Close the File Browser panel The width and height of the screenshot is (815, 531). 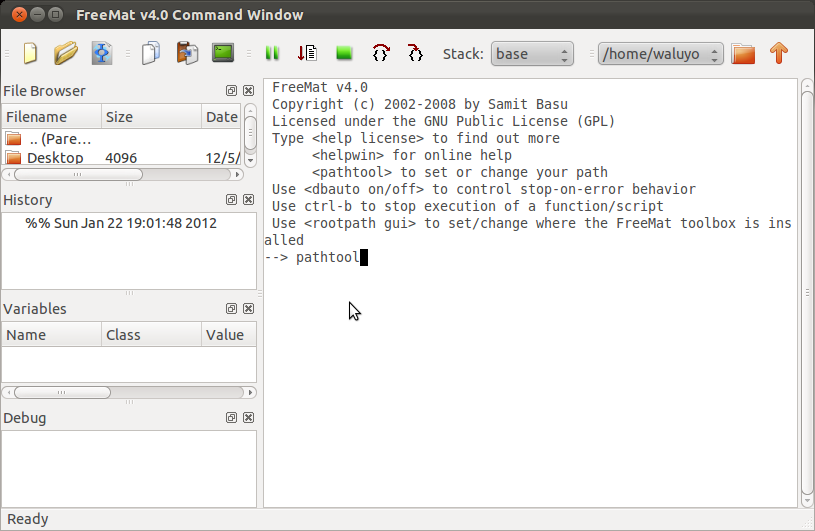point(248,91)
